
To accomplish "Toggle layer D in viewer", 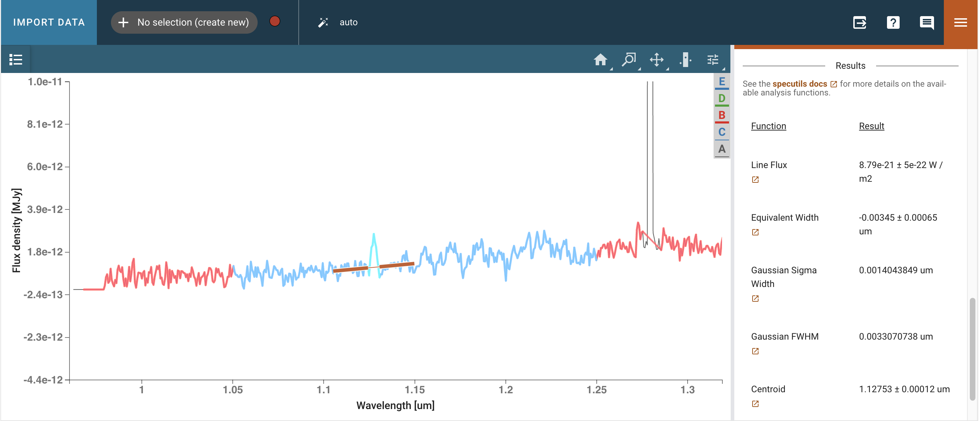I will (x=721, y=99).
